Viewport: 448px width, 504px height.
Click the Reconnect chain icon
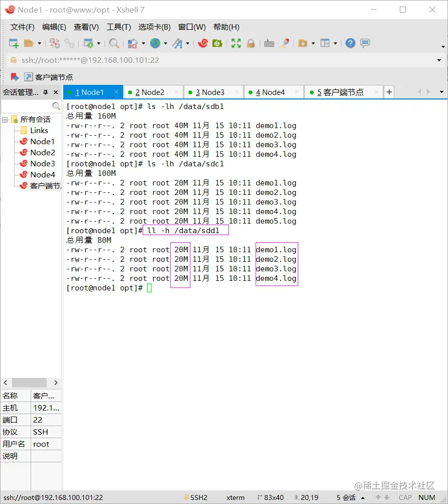[x=69, y=43]
